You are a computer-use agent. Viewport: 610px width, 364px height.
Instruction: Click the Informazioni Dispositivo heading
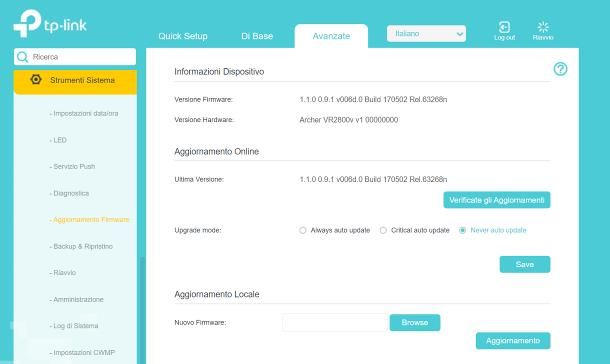pos(219,72)
